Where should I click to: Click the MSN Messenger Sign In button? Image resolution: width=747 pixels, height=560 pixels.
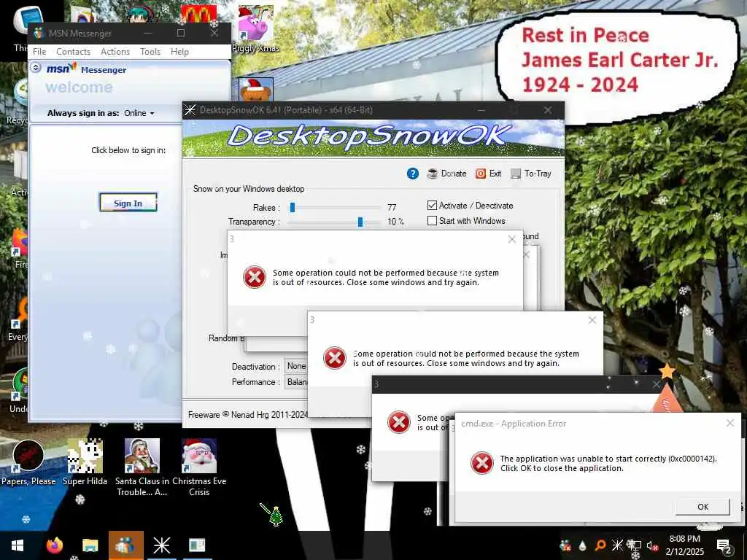coord(128,203)
